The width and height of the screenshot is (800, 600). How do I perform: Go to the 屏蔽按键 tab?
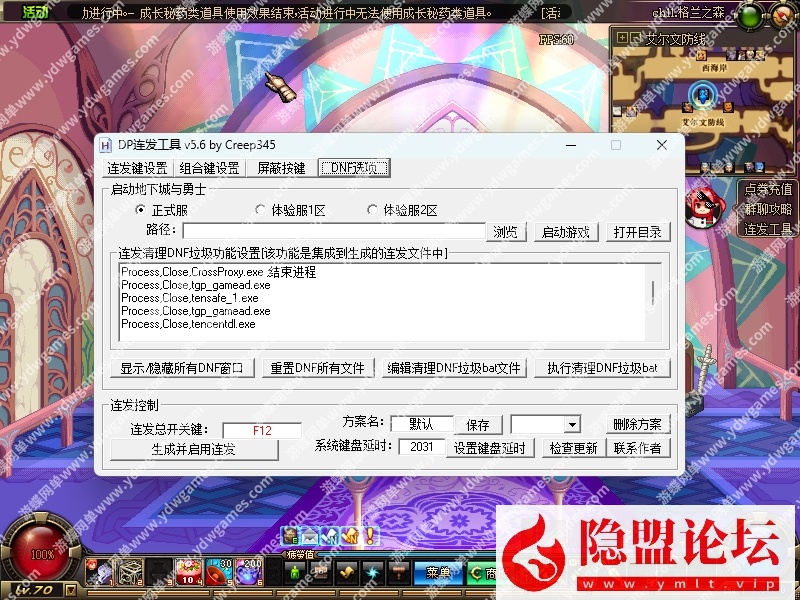tap(281, 168)
